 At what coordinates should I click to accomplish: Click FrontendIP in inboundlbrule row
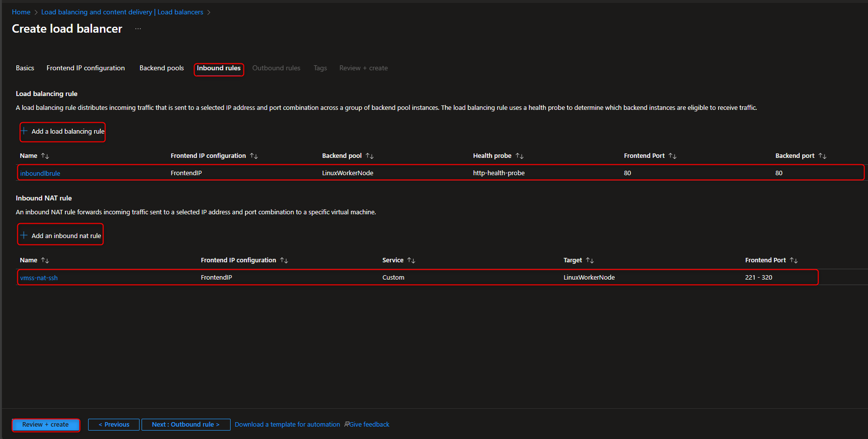click(186, 173)
